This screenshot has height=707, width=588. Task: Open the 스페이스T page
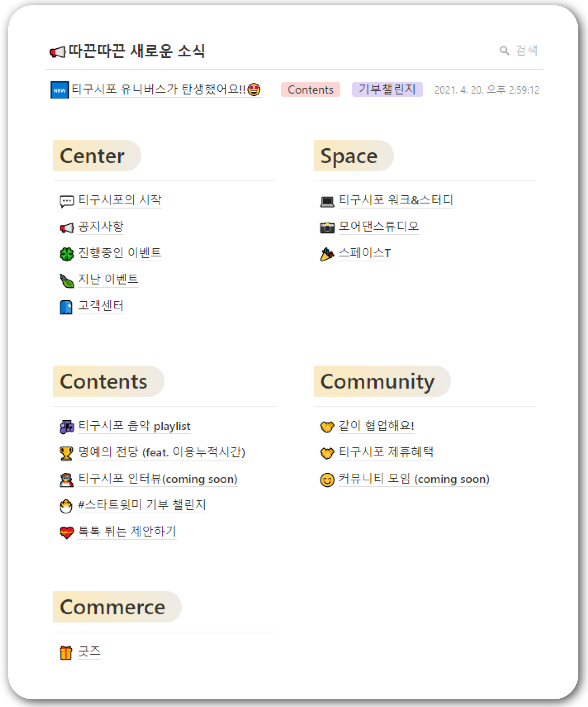click(x=365, y=253)
